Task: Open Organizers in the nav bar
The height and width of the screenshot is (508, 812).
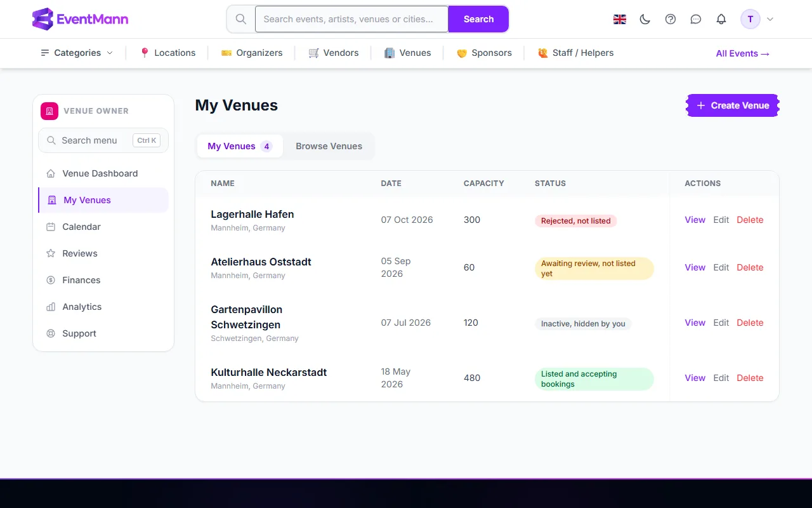Action: click(x=252, y=53)
